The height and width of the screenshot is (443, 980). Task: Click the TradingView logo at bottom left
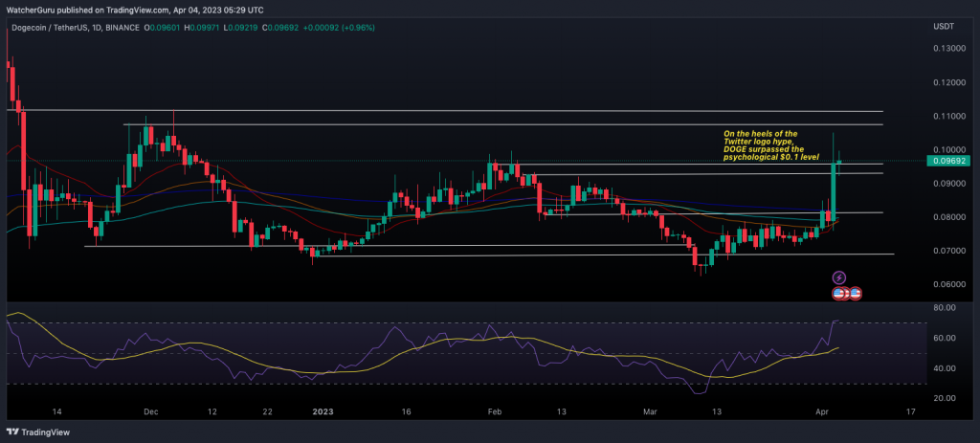pos(37,432)
